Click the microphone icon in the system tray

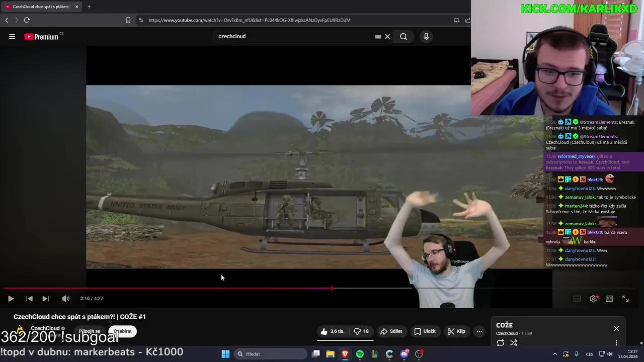pos(577,354)
